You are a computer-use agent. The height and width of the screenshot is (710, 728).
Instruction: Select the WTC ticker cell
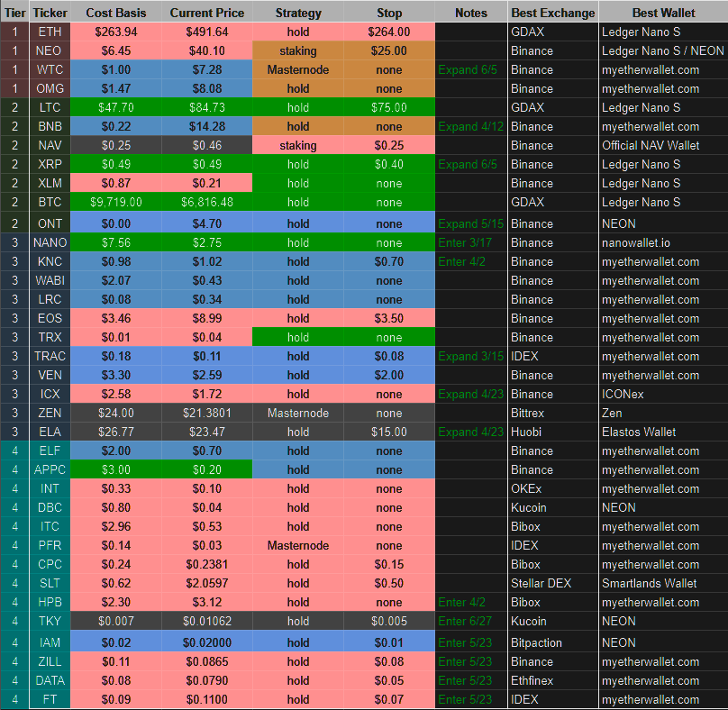coord(50,70)
